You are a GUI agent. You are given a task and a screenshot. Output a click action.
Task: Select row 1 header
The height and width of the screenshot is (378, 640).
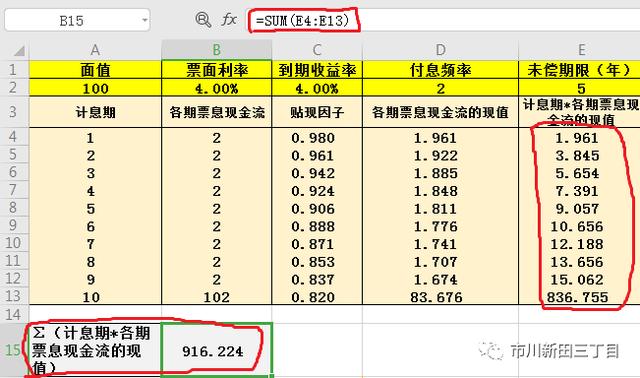(13, 69)
